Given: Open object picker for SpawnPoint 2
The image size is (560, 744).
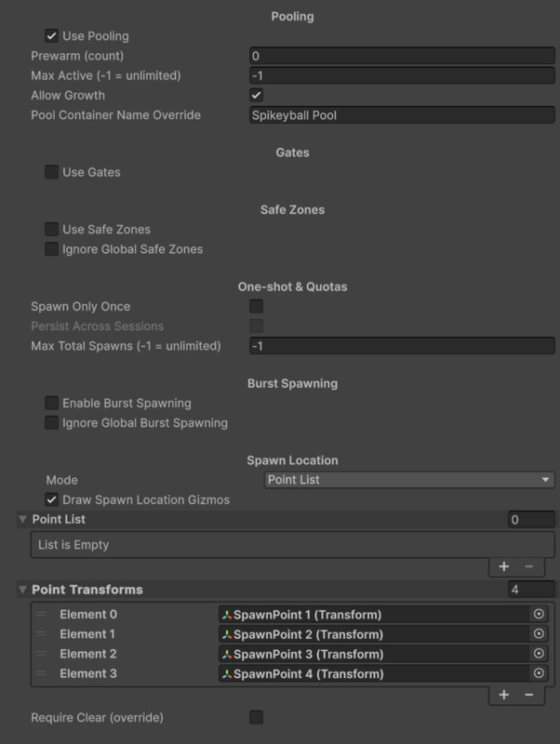Looking at the screenshot, I should [x=538, y=633].
